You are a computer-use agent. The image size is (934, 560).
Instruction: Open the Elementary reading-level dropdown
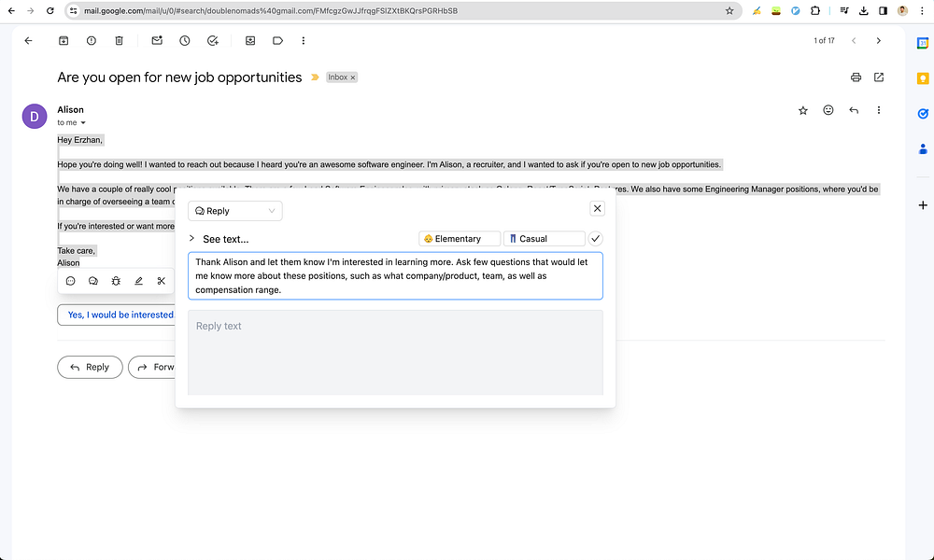point(459,238)
